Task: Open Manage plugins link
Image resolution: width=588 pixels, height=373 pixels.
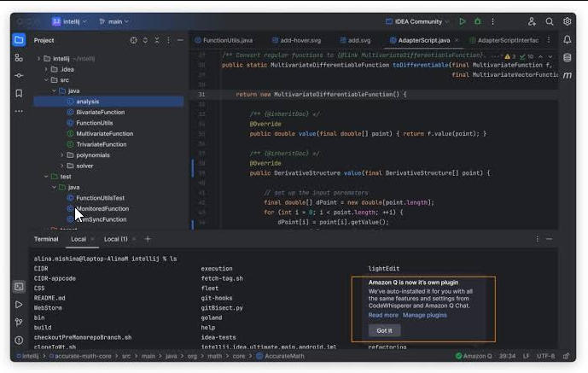Action: (425, 315)
